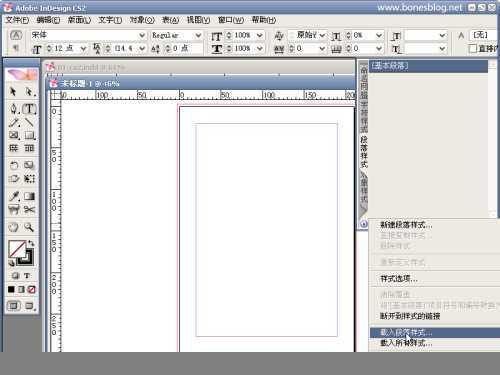Open the 表(A) menu
Image resolution: width=500 pixels, height=375 pixels.
170,20
